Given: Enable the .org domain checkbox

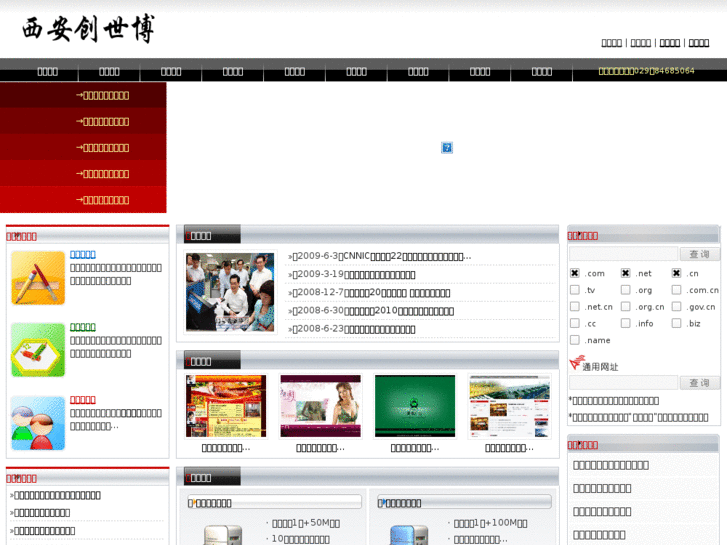Looking at the screenshot, I should tap(625, 290).
